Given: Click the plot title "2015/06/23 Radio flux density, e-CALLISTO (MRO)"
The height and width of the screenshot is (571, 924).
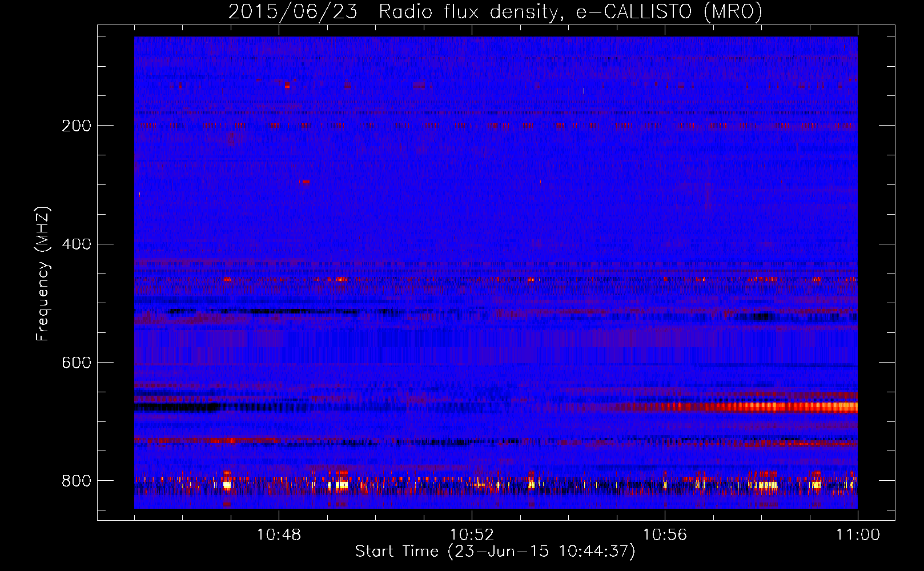Looking at the screenshot, I should [495, 11].
